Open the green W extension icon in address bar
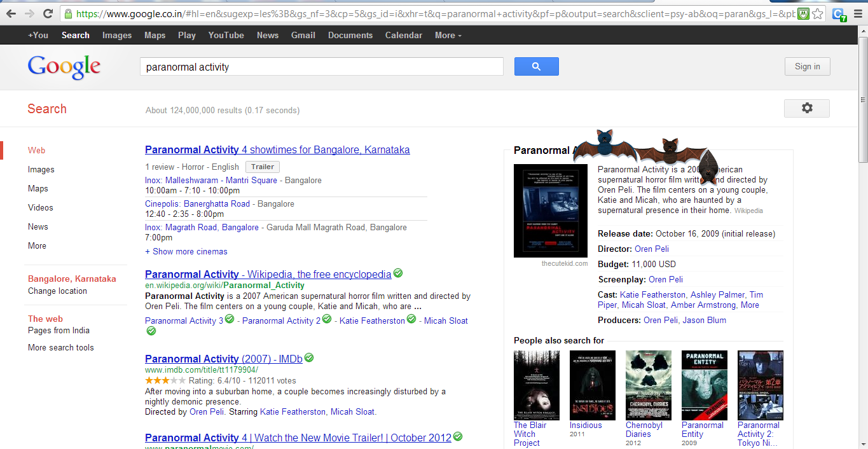Viewport: 868px width, 449px height. [803, 13]
